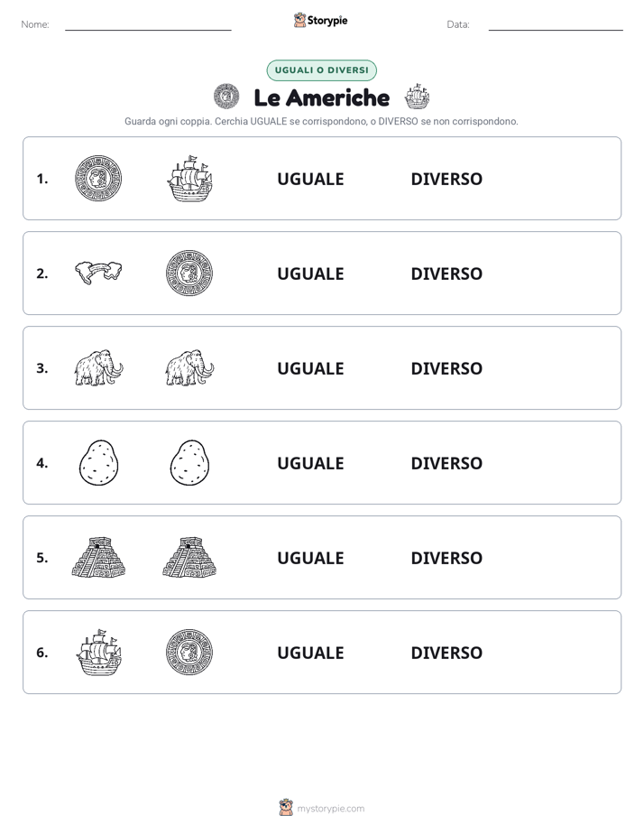Select DIVERSO for row 1

[x=446, y=180]
